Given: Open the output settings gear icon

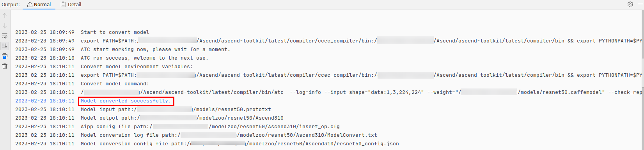Looking at the screenshot, I should coord(630,4).
